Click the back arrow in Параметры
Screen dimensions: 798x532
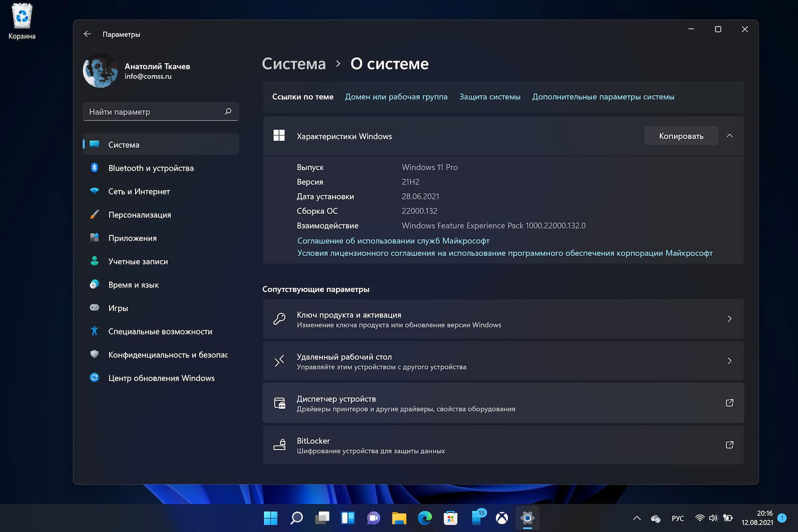tap(87, 34)
